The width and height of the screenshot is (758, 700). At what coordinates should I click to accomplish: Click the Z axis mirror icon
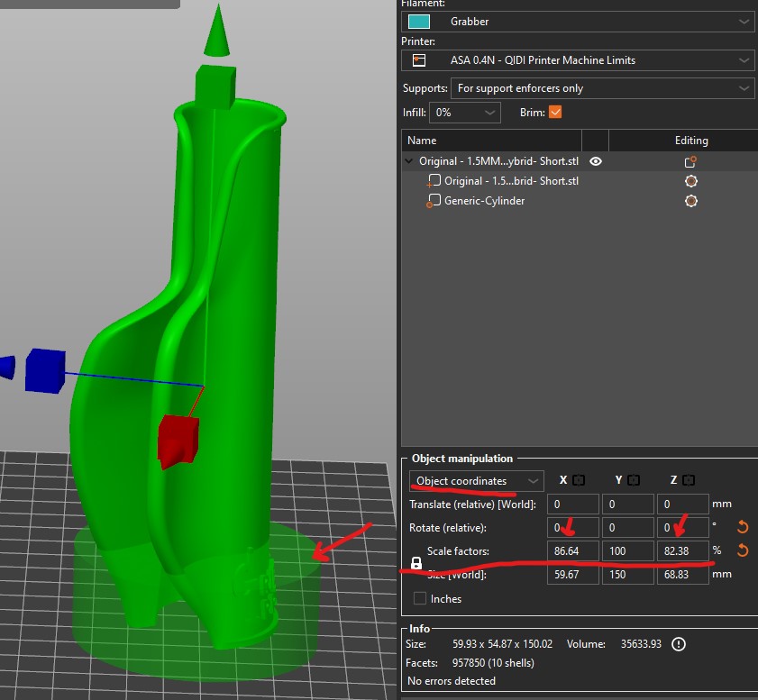(689, 480)
